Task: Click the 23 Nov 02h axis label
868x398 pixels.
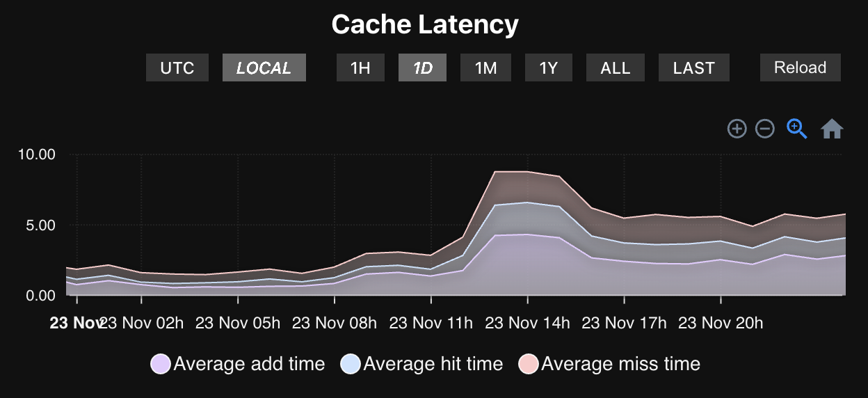Action: [x=142, y=323]
